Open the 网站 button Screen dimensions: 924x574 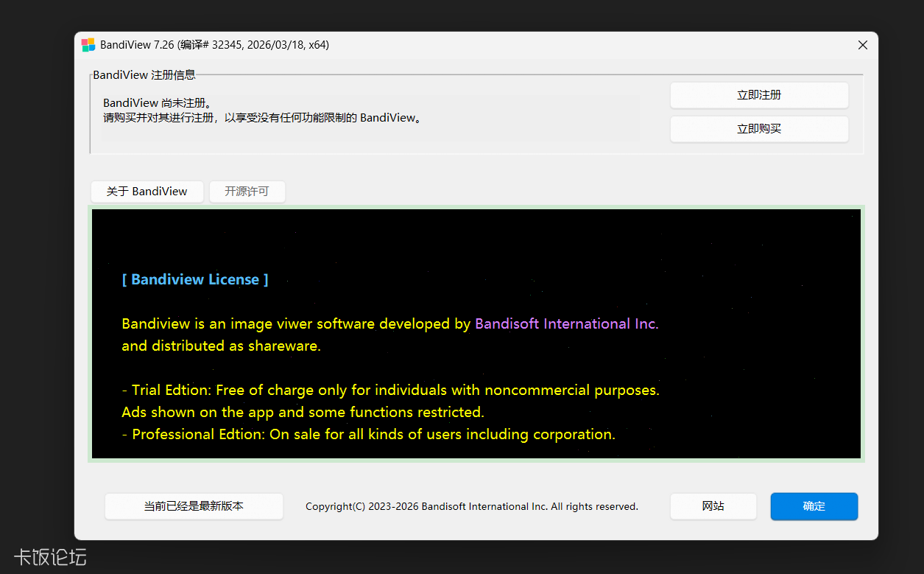(x=713, y=506)
